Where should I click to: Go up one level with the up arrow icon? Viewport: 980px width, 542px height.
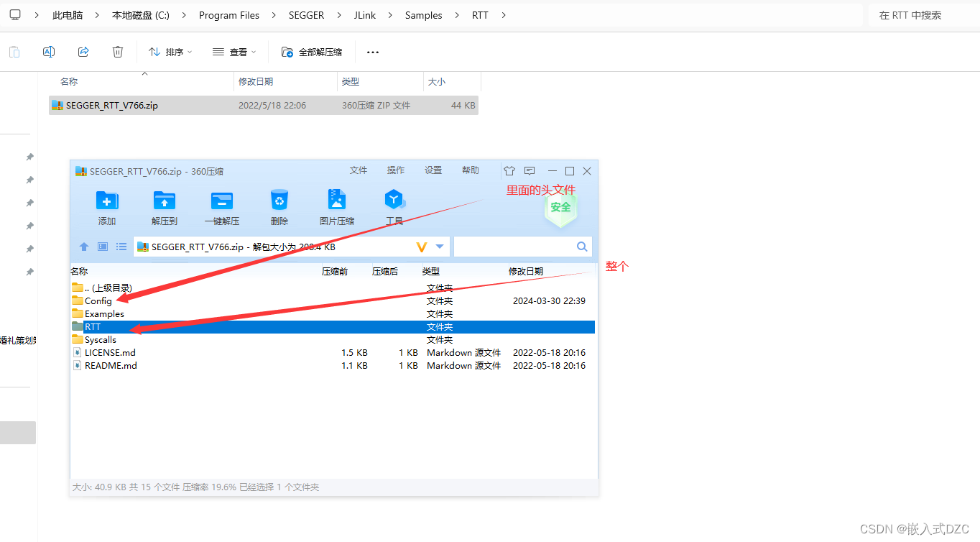pyautogui.click(x=84, y=247)
